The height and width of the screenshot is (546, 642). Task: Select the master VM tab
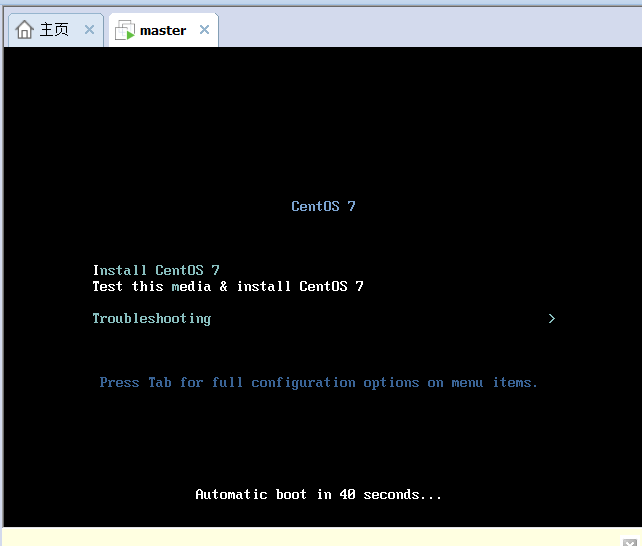pyautogui.click(x=163, y=30)
